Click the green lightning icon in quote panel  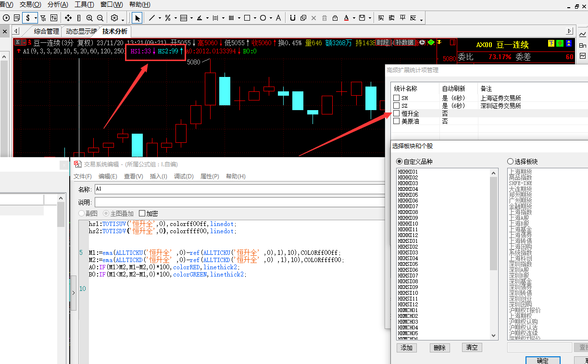click(x=560, y=44)
